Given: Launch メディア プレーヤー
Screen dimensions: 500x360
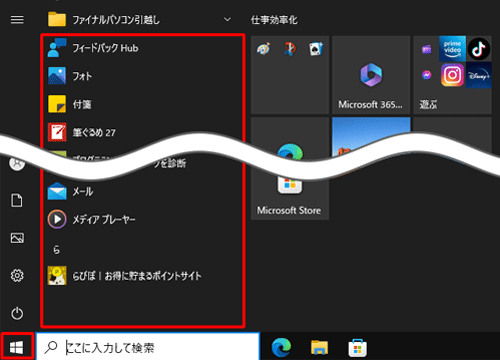Looking at the screenshot, I should [143, 219].
